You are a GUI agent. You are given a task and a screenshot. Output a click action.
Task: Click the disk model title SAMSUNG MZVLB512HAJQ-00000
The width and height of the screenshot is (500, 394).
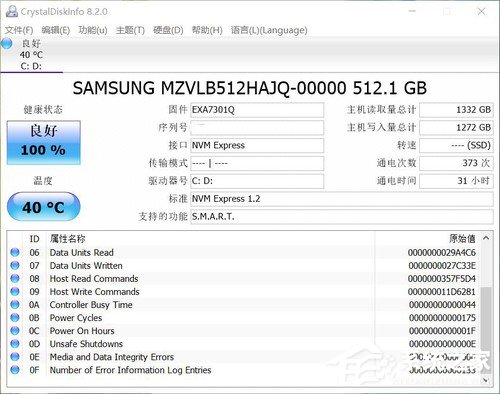pyautogui.click(x=209, y=88)
